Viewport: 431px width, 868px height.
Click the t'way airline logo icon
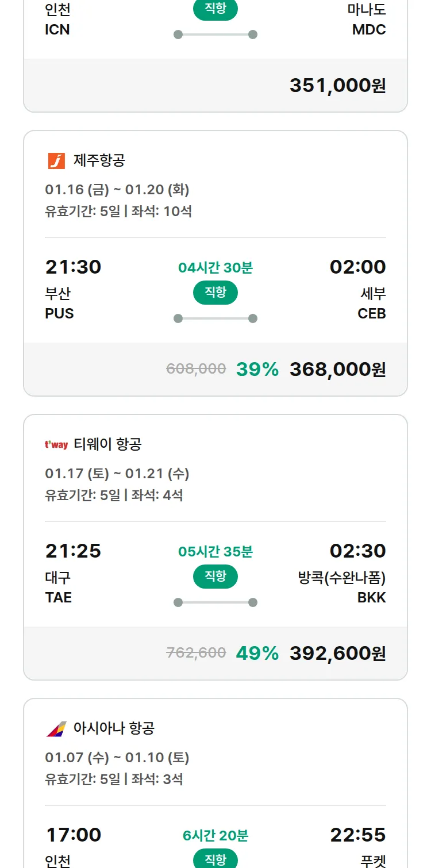[x=56, y=444]
